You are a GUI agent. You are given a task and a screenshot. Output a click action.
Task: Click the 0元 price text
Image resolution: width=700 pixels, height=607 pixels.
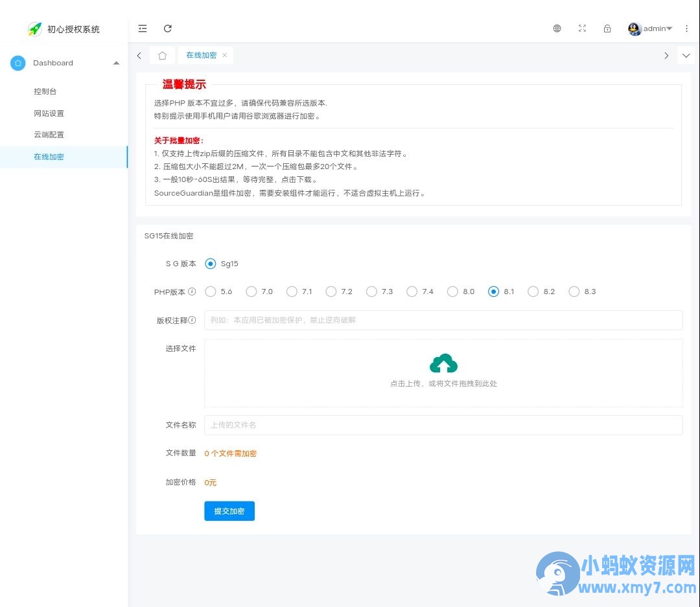click(210, 483)
